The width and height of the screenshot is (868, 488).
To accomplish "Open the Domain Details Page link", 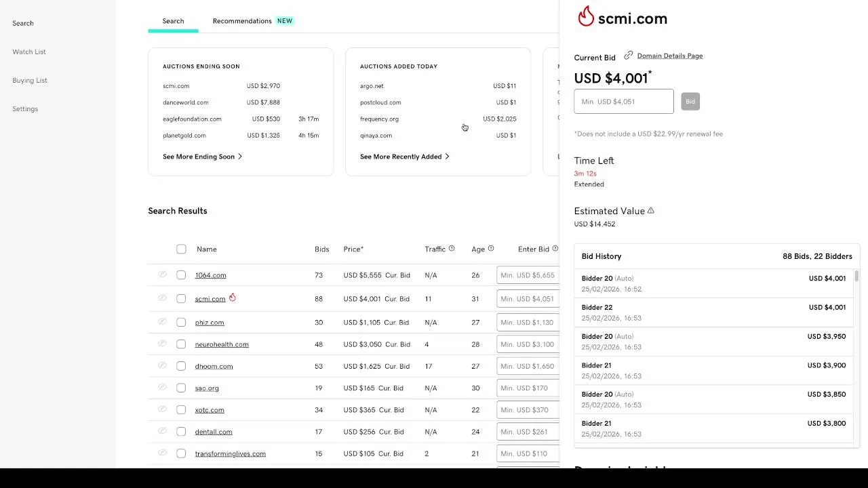I will coord(670,56).
